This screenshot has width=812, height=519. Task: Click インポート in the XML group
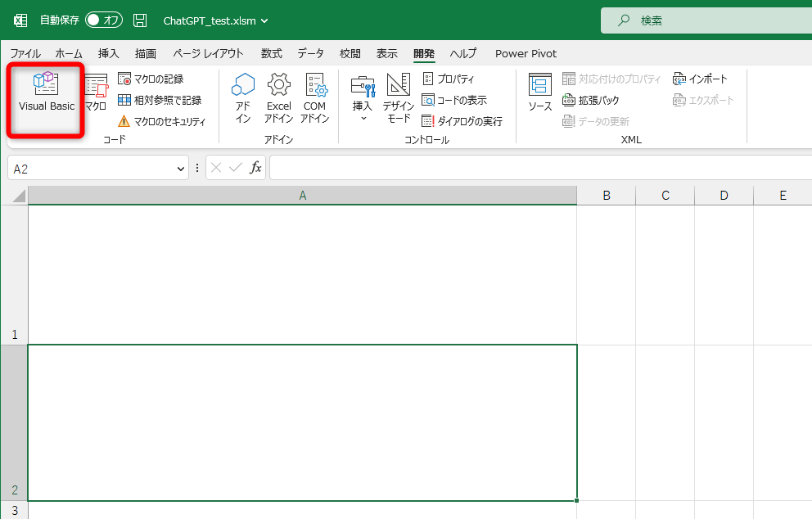tap(702, 79)
